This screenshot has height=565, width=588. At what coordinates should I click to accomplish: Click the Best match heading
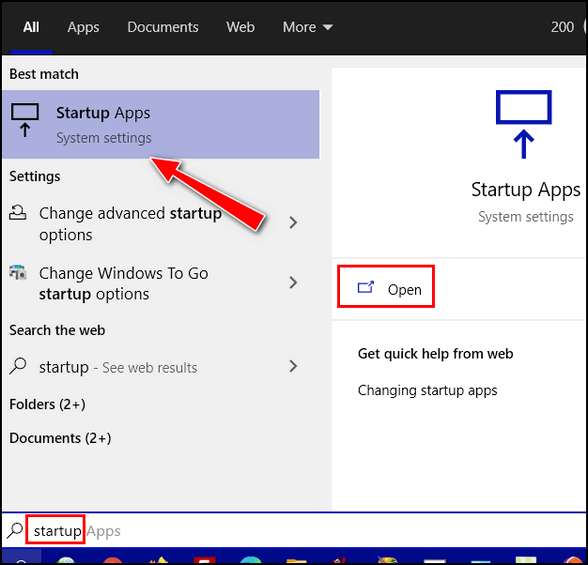[44, 74]
